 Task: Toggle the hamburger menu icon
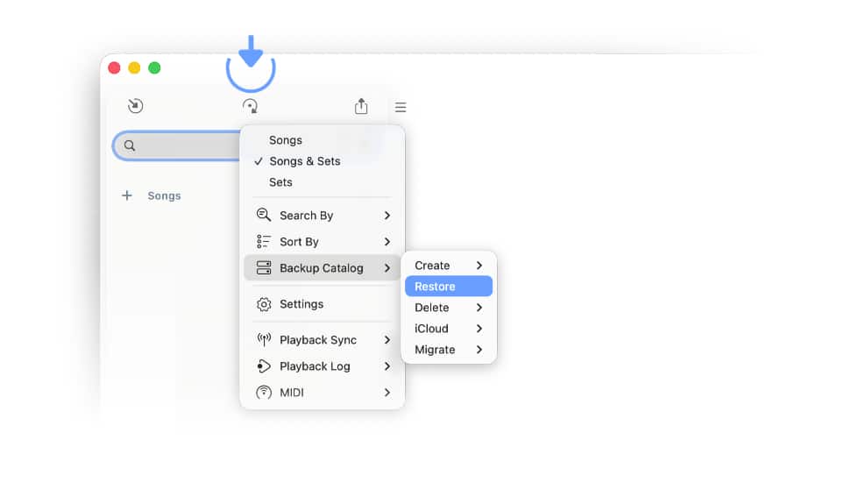pos(401,107)
